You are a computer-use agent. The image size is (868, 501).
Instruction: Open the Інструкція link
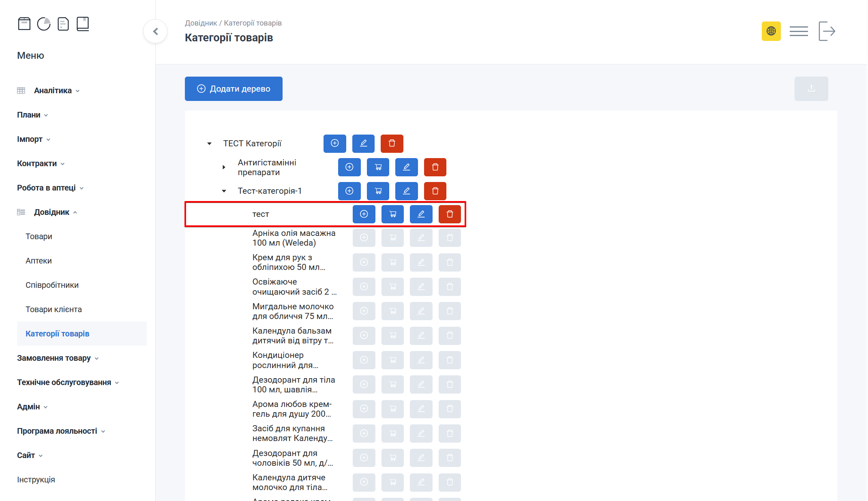[36, 480]
